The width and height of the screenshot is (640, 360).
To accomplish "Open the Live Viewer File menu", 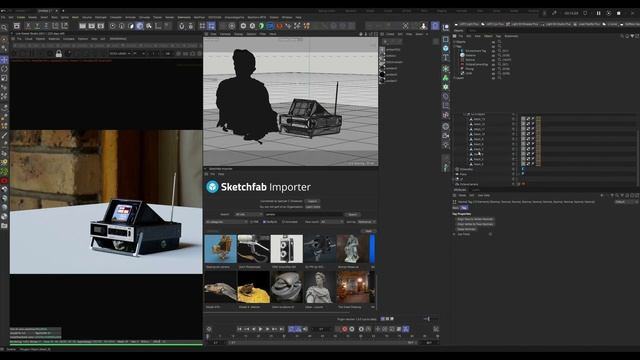I will pyautogui.click(x=19, y=39).
